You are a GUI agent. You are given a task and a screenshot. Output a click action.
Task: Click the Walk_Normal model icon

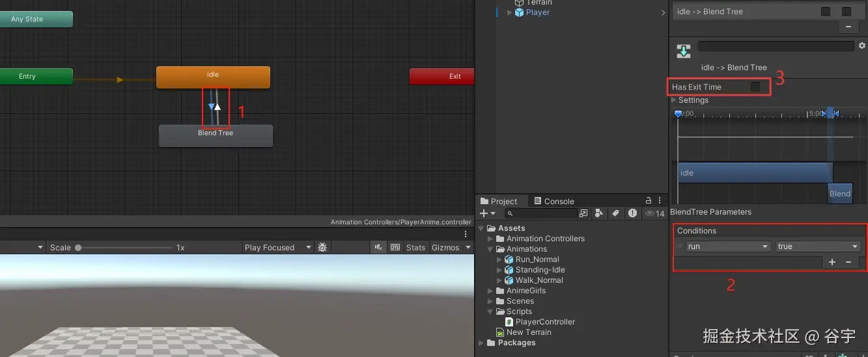point(509,280)
